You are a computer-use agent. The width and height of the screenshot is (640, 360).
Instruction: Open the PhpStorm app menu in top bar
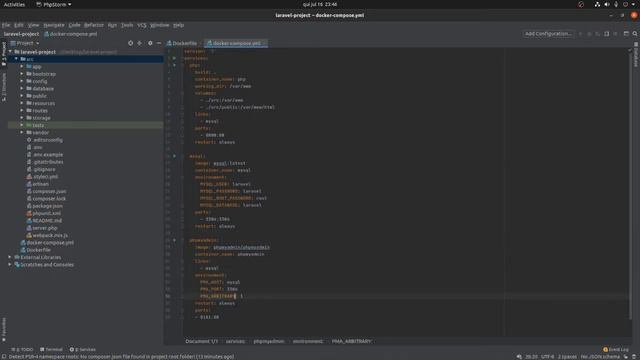click(54, 4)
